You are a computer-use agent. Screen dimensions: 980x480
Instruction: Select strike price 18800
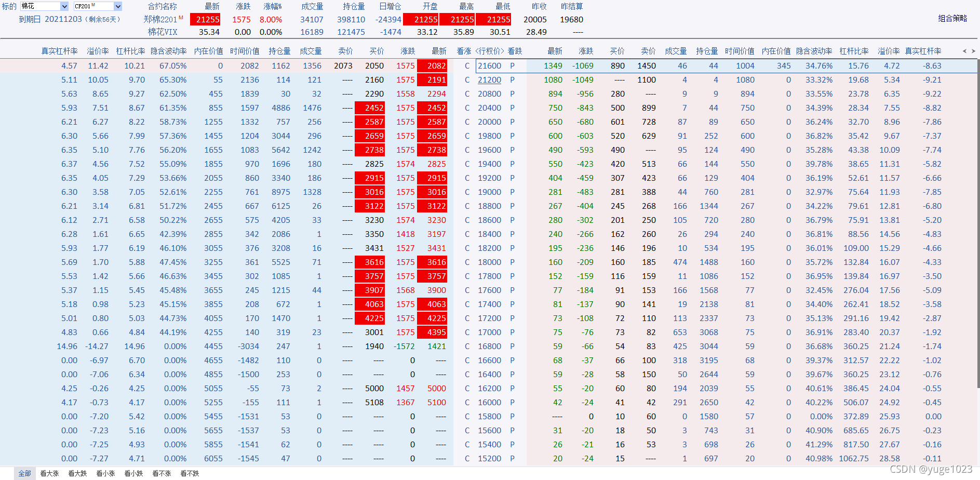[x=490, y=206]
